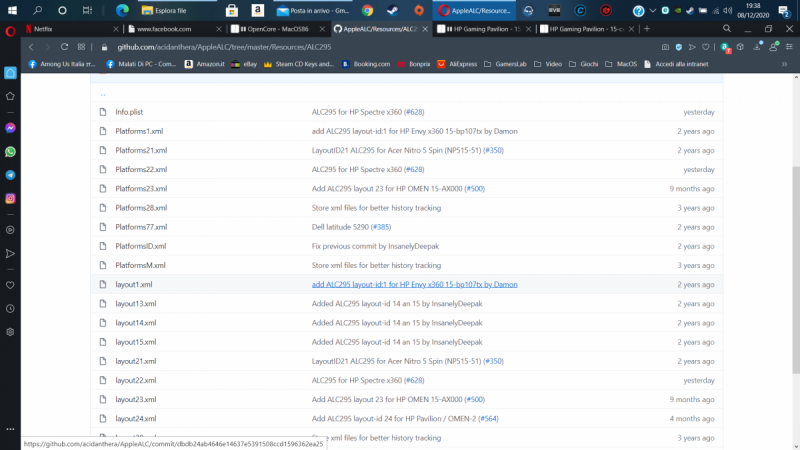Open the Platforms22.xml file
The image size is (800, 450).
[141, 169]
